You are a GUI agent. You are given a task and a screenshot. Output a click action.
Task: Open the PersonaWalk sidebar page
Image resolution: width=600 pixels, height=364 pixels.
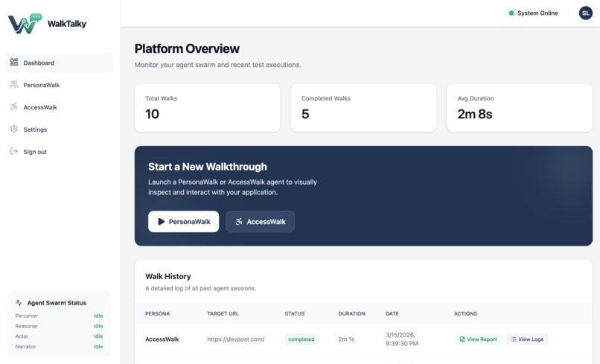pos(59,85)
